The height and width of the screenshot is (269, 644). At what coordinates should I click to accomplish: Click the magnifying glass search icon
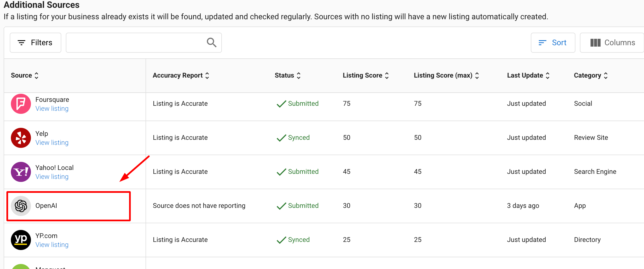click(x=212, y=42)
